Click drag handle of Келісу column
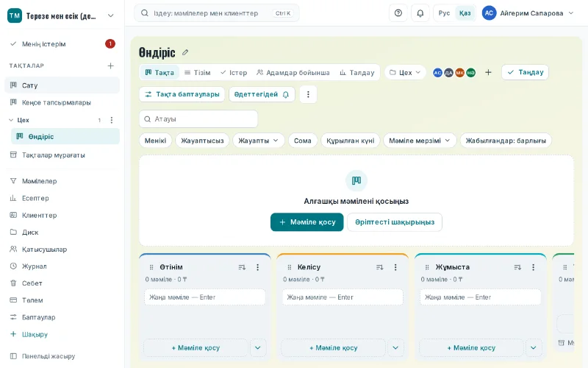 coord(289,267)
